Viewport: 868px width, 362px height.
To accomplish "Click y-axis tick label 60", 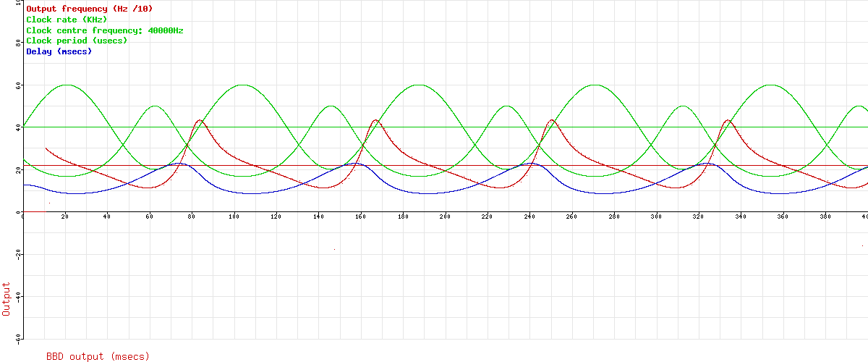I will (19, 85).
